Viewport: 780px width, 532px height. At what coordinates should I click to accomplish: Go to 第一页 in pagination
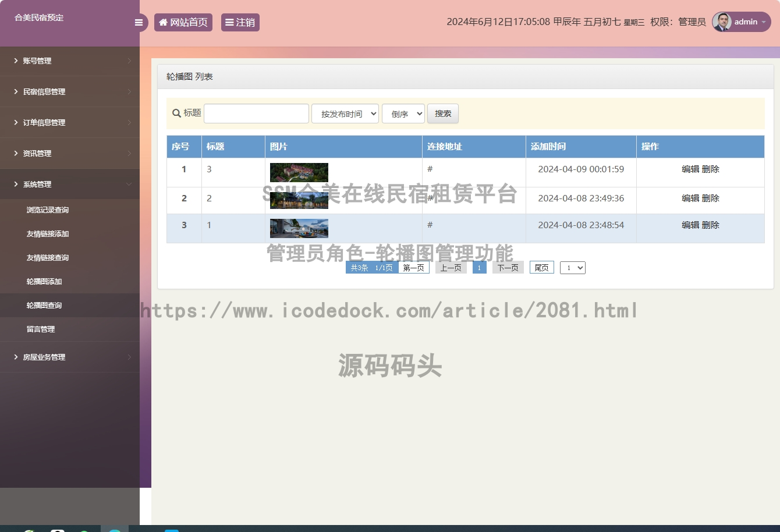tap(414, 268)
